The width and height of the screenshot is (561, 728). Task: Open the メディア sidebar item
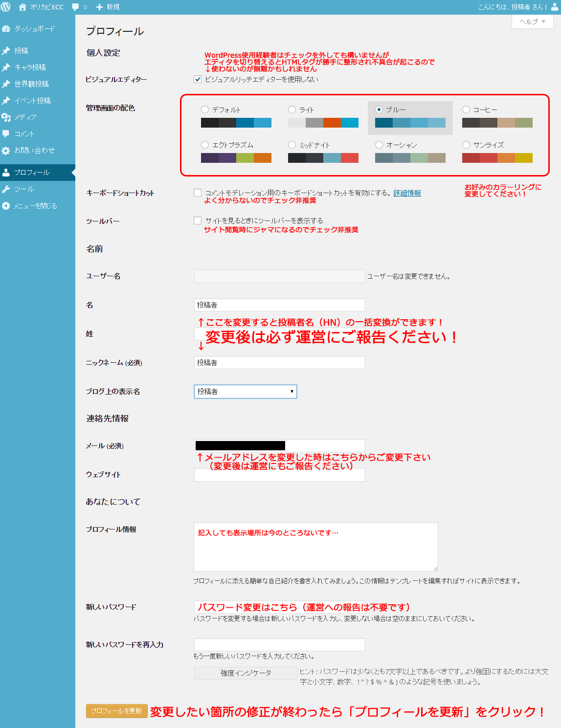click(x=25, y=117)
